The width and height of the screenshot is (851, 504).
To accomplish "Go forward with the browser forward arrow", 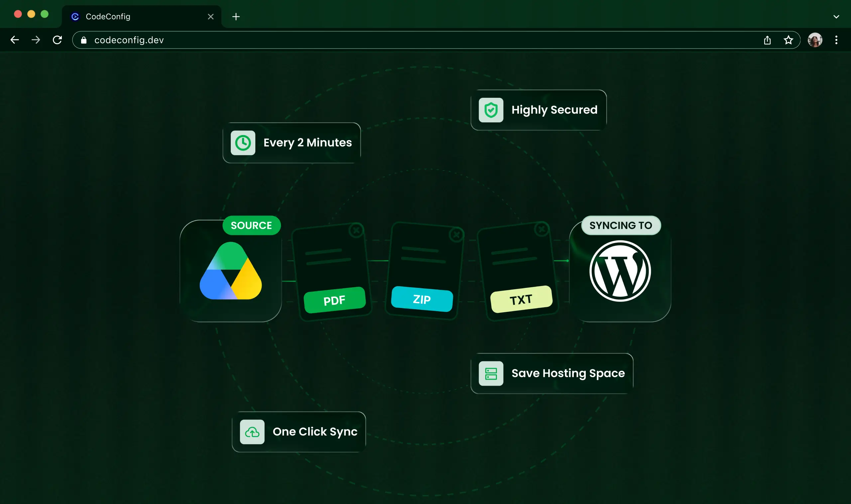I will 36,40.
